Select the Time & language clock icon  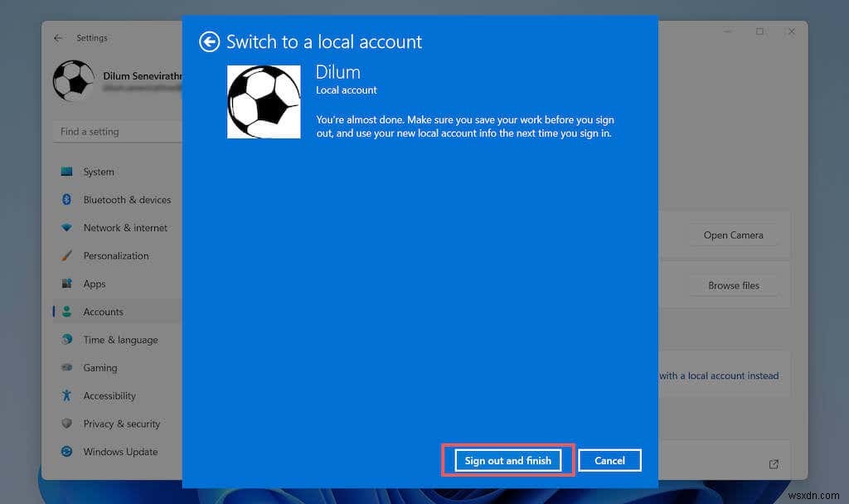pos(66,340)
